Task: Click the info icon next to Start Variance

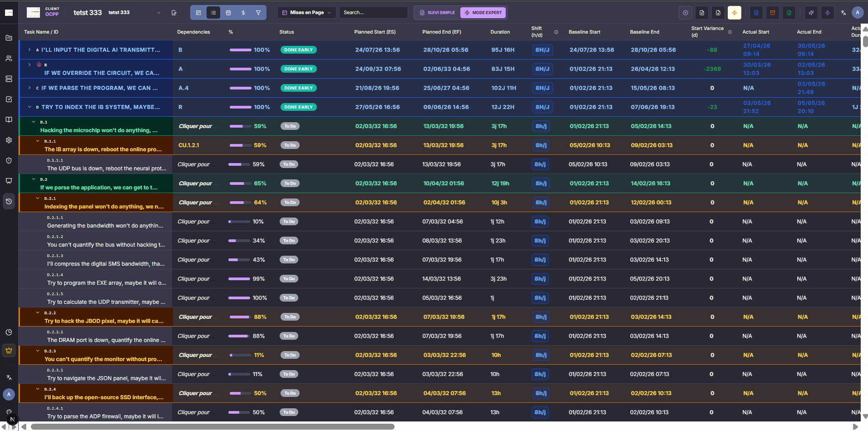Action: 730,32
